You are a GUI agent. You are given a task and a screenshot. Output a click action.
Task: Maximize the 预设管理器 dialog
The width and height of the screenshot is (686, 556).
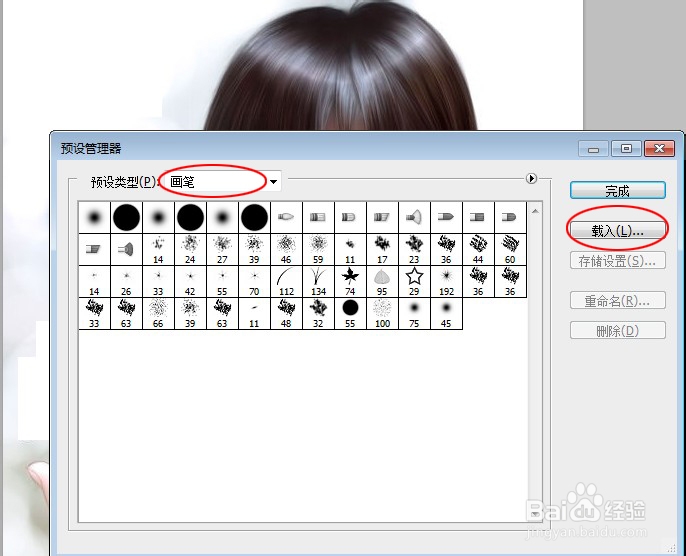point(626,149)
